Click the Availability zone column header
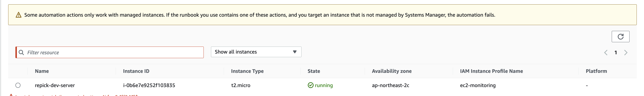The image size is (644, 96). pos(392,71)
